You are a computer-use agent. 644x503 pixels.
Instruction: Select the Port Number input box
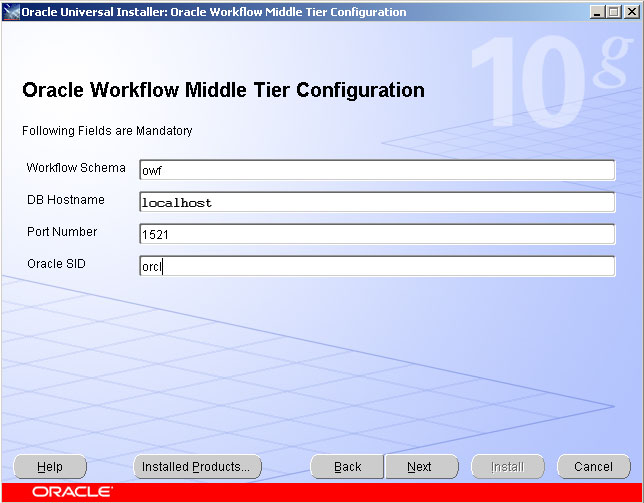tap(377, 234)
